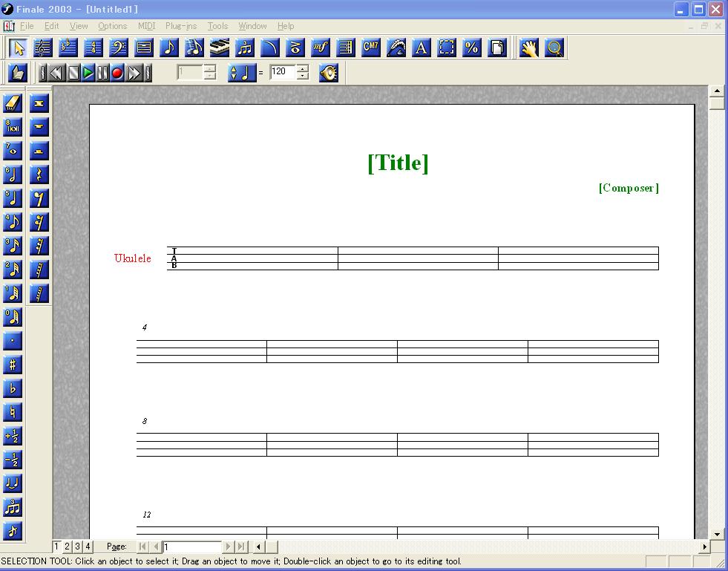Select the whole rest
The image size is (728, 571).
[39, 127]
